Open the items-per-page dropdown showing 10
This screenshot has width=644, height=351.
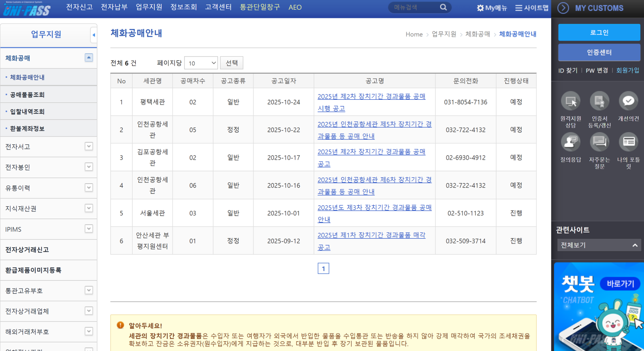[x=201, y=63]
